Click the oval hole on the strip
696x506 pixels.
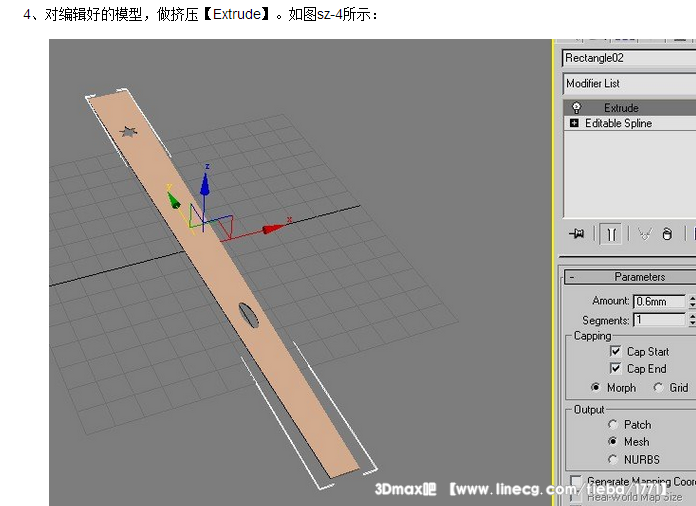(x=249, y=315)
